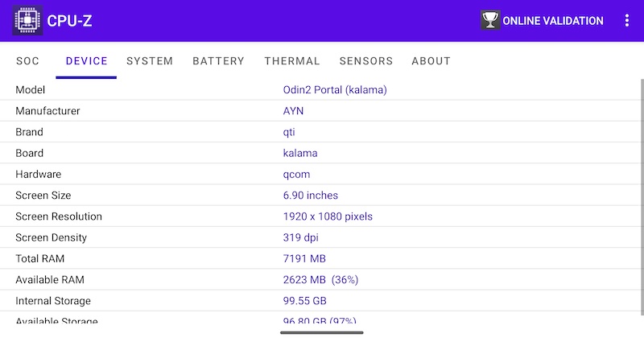
Task: Select the 319 dpi value
Action: (300, 237)
